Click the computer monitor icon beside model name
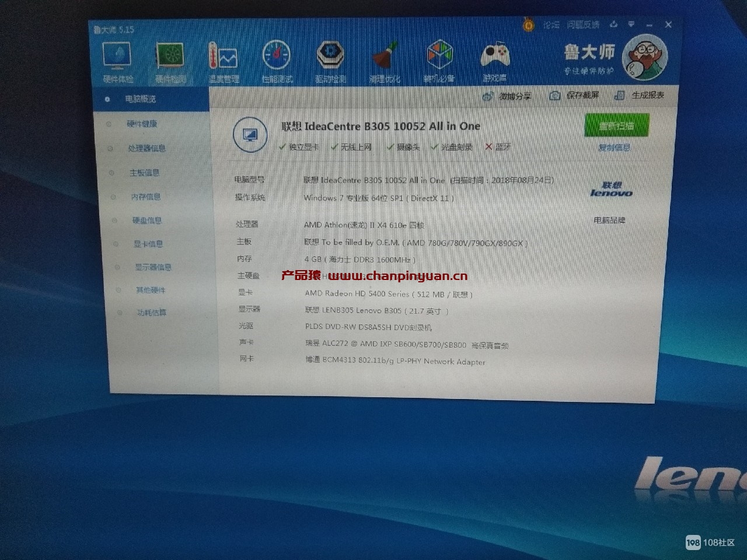This screenshot has width=747, height=560. tap(250, 135)
